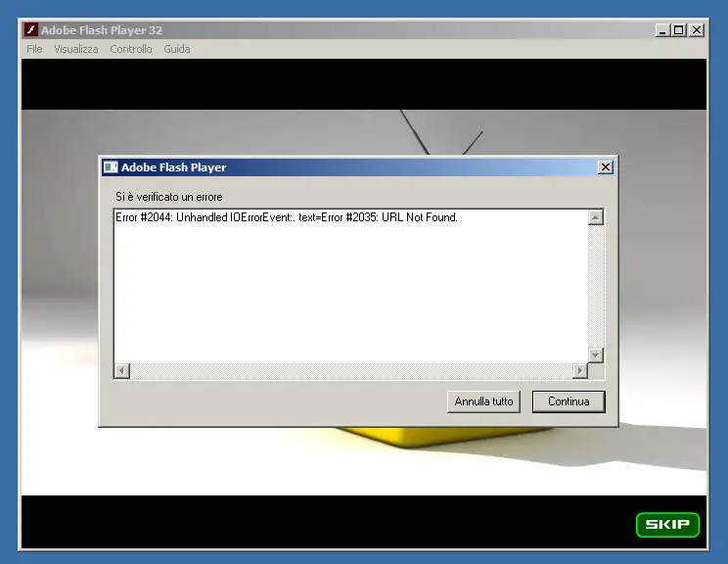Click the Annulla tutto button
Viewport: 728px width, 564px height.
pyautogui.click(x=483, y=401)
